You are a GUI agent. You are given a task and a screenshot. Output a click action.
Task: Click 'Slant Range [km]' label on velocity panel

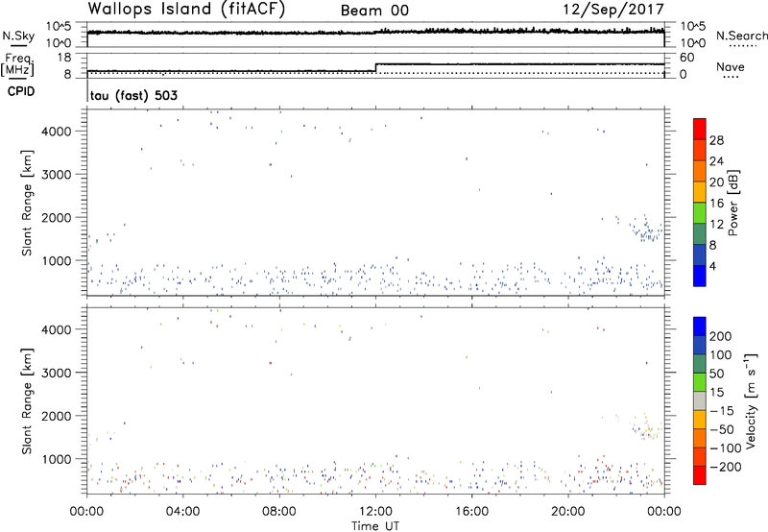27,401
